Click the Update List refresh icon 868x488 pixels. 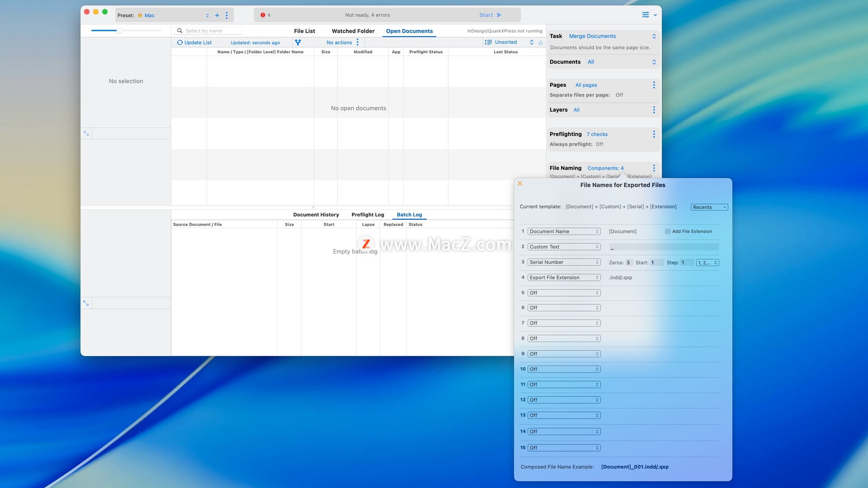click(x=179, y=42)
